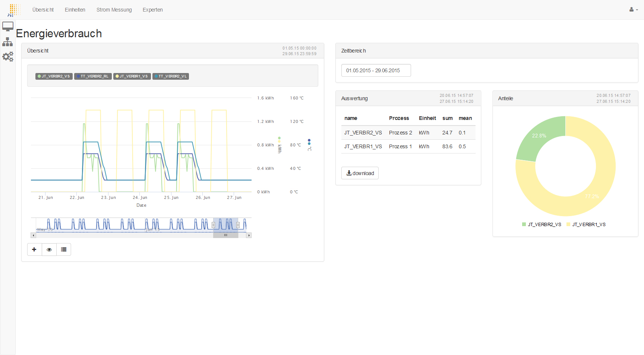Open the settings gears sidebar icon
The width and height of the screenshot is (644, 355).
coord(8,57)
